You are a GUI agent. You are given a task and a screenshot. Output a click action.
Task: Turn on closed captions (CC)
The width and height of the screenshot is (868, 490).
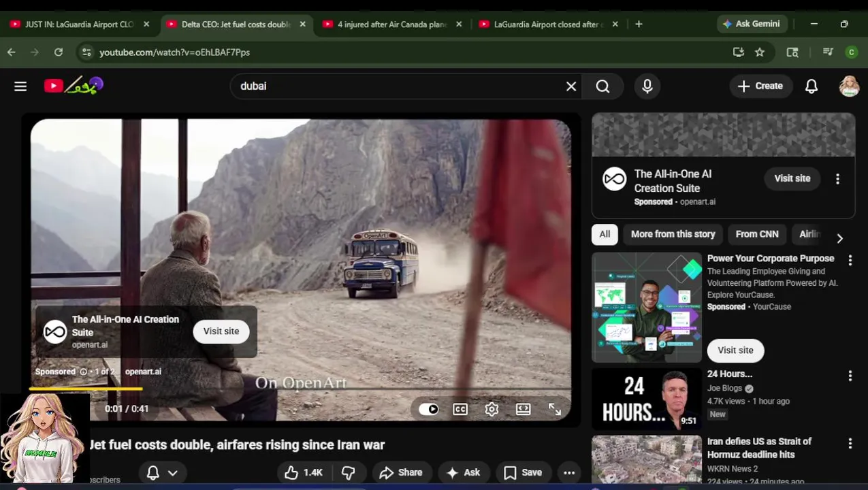pyautogui.click(x=460, y=409)
